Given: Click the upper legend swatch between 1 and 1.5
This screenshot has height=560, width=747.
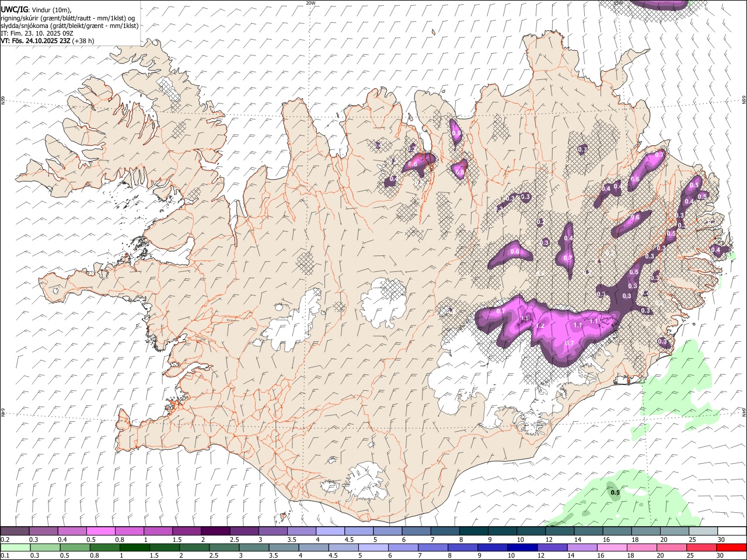Looking at the screenshot, I should click(158, 531).
